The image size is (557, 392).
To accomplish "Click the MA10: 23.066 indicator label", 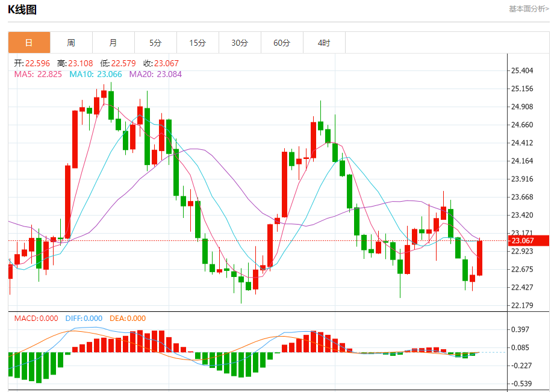I will 96,74.
